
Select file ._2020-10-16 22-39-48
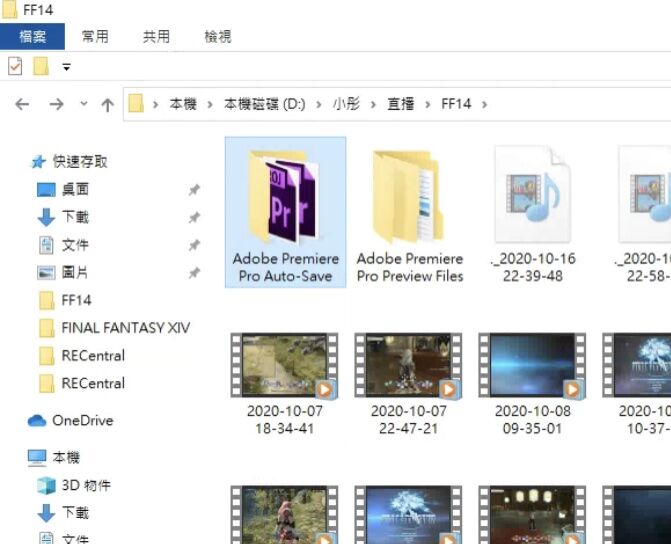click(x=533, y=212)
